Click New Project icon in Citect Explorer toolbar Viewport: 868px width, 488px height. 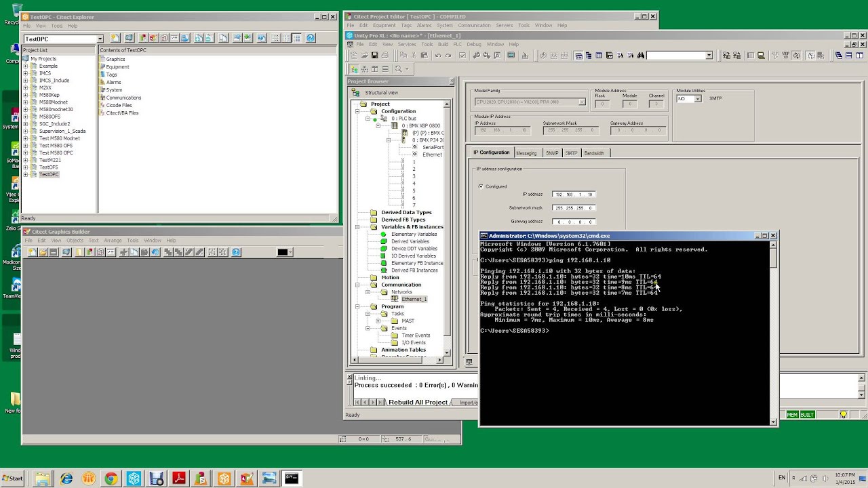pos(115,38)
